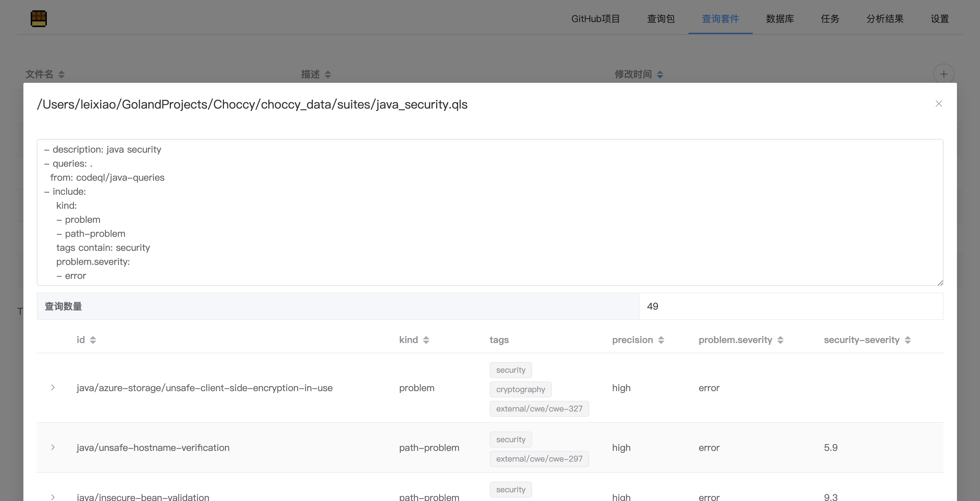
Task: Sort by problem.severity column arrows
Action: point(781,340)
